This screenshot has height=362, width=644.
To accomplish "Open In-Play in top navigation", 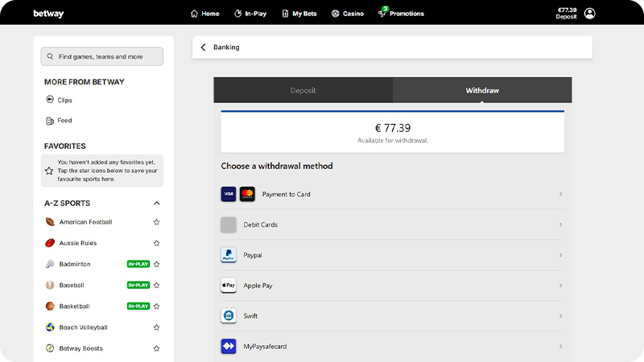I will coord(250,14).
